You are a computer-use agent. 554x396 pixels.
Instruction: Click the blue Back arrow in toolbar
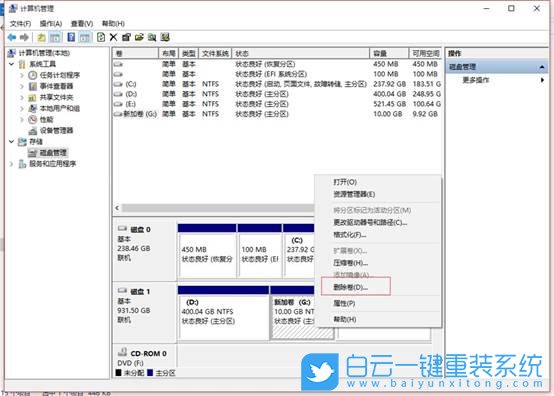(12, 37)
